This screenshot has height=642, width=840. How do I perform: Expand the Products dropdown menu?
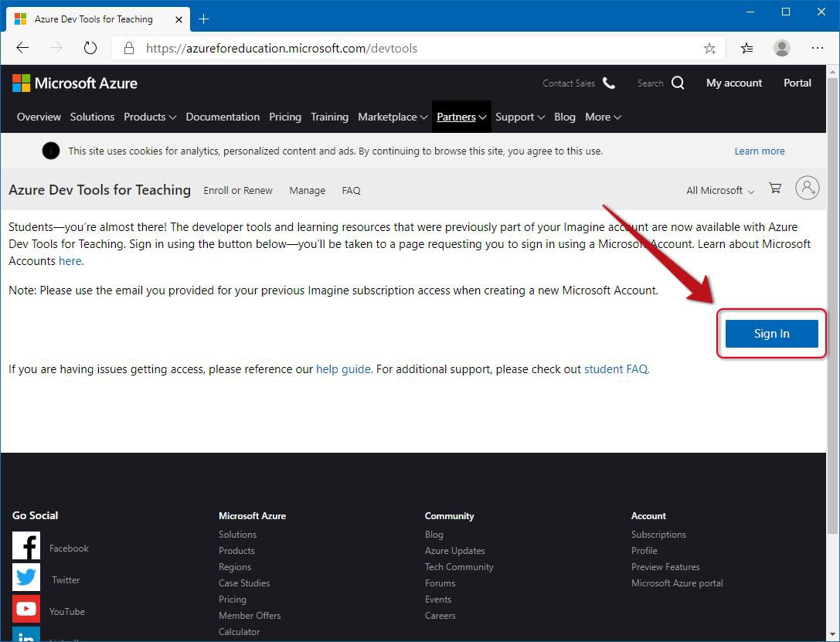[150, 117]
